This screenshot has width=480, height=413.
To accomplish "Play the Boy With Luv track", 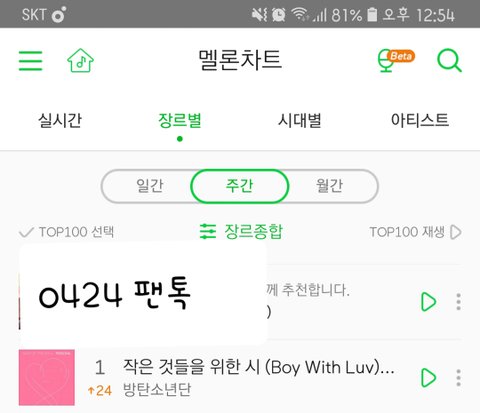I will pyautogui.click(x=429, y=378).
